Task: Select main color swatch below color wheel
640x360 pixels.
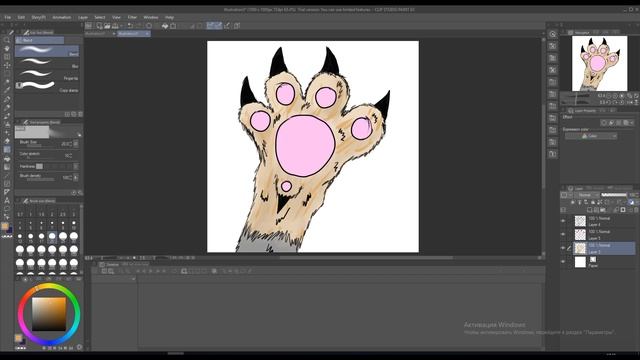Action: 18,338
